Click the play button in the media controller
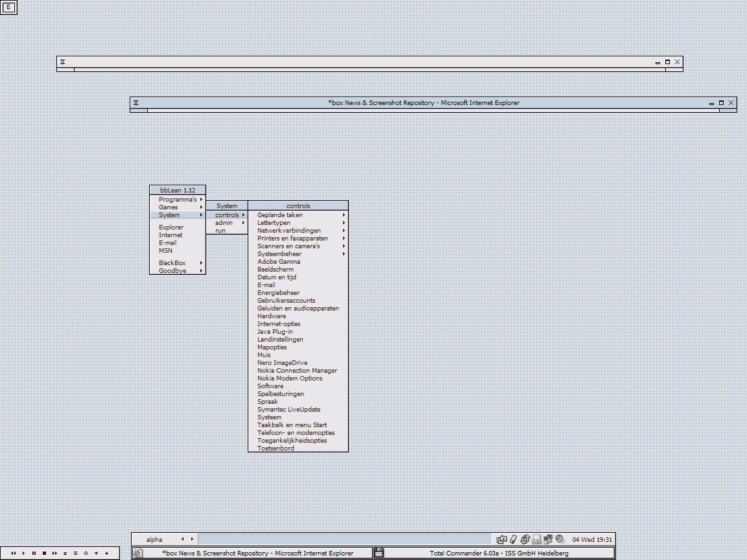Image resolution: width=747 pixels, height=560 pixels. click(x=24, y=554)
